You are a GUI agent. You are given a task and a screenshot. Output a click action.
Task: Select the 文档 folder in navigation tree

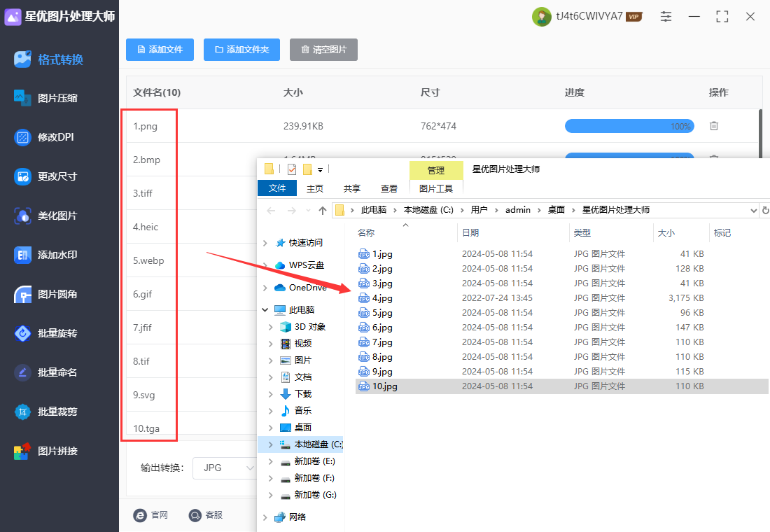pos(303,377)
